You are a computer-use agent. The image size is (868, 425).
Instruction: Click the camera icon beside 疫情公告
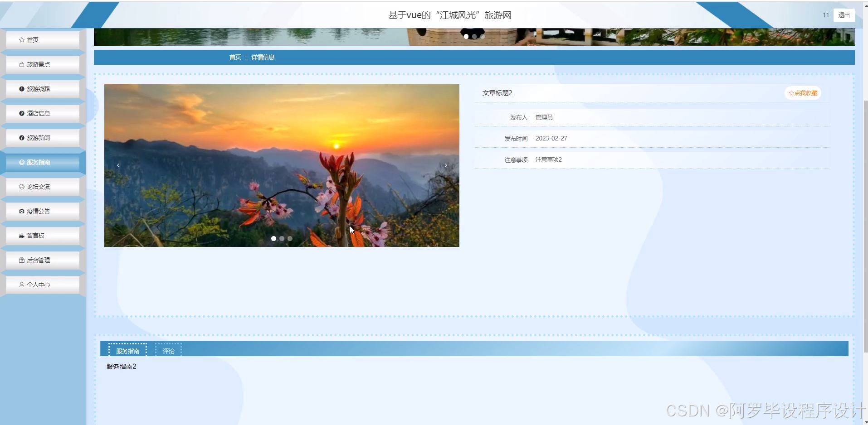click(x=22, y=211)
